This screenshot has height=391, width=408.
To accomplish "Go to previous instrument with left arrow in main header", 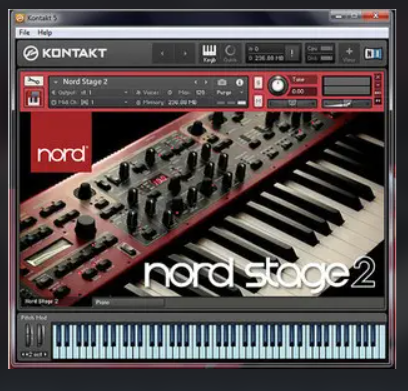I will point(162,53).
